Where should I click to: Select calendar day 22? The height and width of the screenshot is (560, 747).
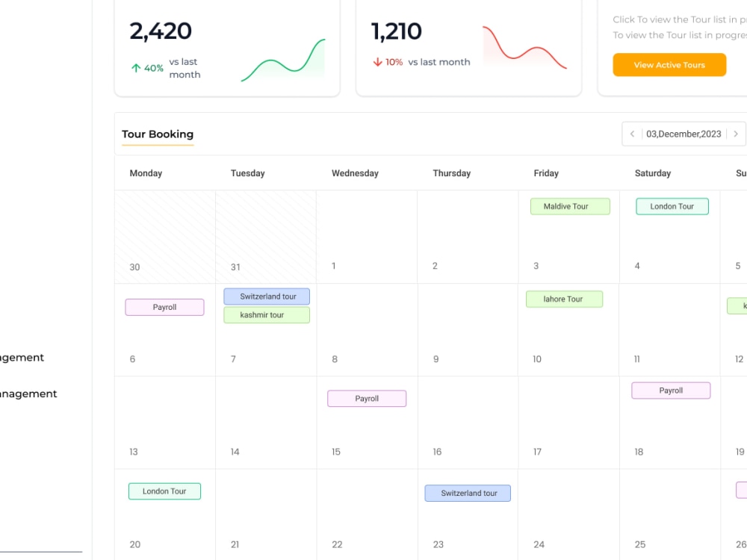tap(367, 514)
